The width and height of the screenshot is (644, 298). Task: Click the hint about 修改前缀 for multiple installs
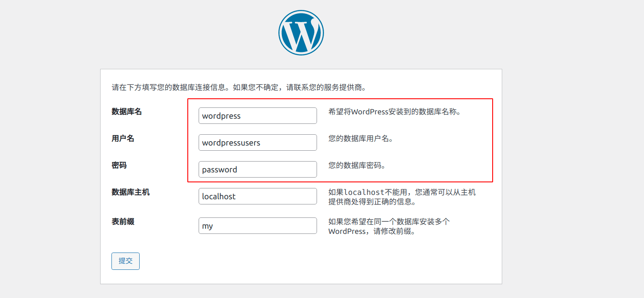[389, 227]
